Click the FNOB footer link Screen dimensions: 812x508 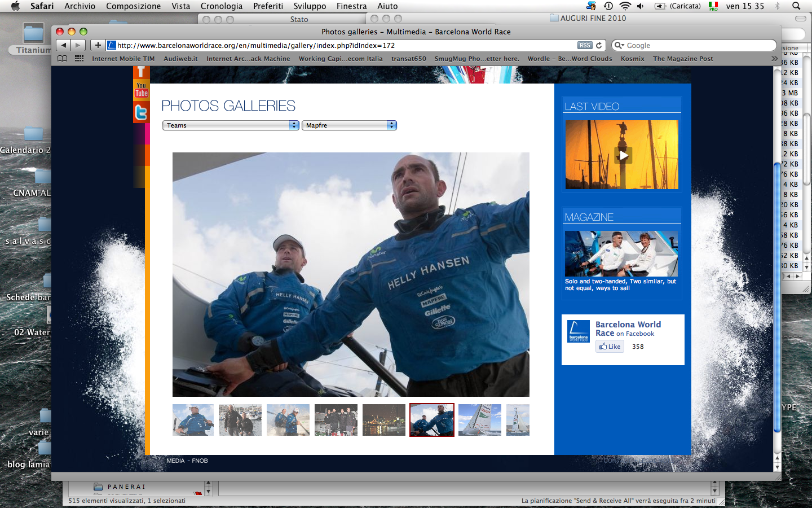coord(200,461)
